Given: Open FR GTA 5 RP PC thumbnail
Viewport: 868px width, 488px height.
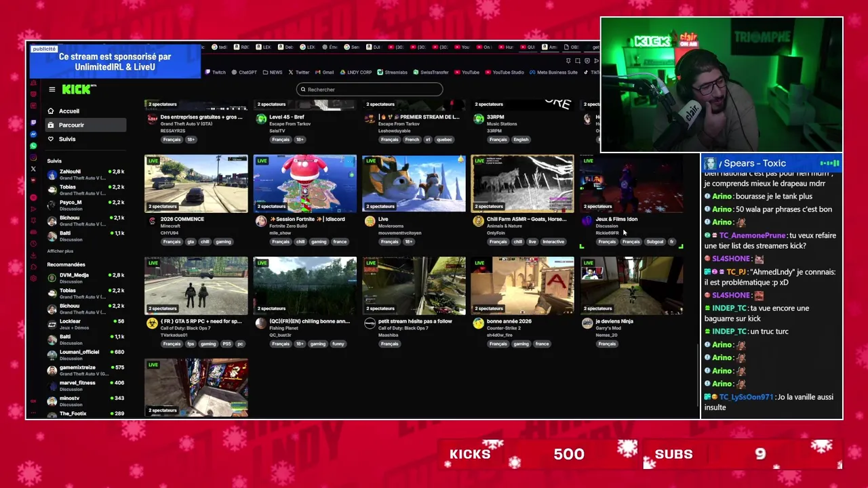Looking at the screenshot, I should 196,286.
